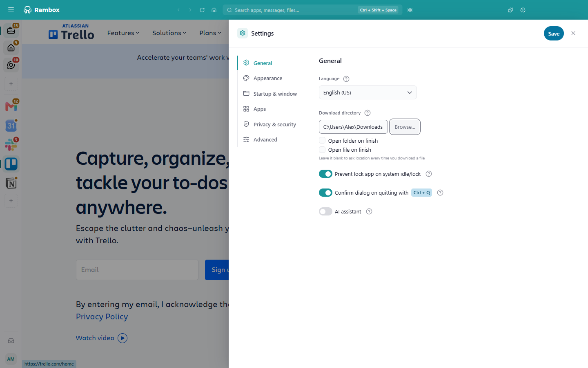This screenshot has height=368, width=588.
Task: Enable the AI assistant switch
Action: (325, 211)
